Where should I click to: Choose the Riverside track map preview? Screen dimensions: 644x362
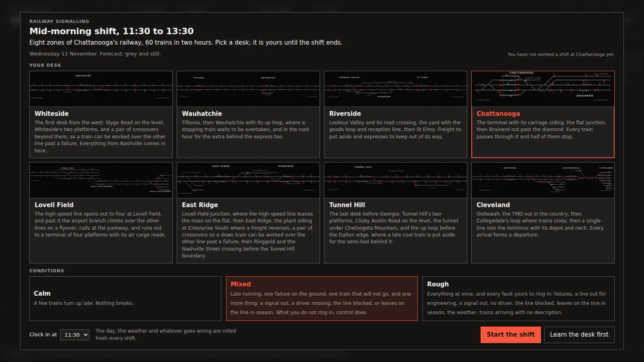point(396,89)
